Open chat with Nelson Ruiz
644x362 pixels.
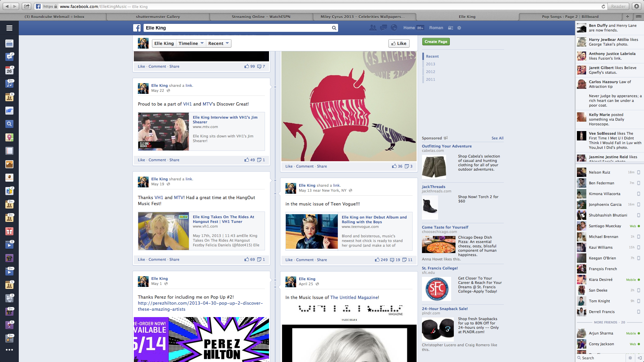[x=609, y=172]
